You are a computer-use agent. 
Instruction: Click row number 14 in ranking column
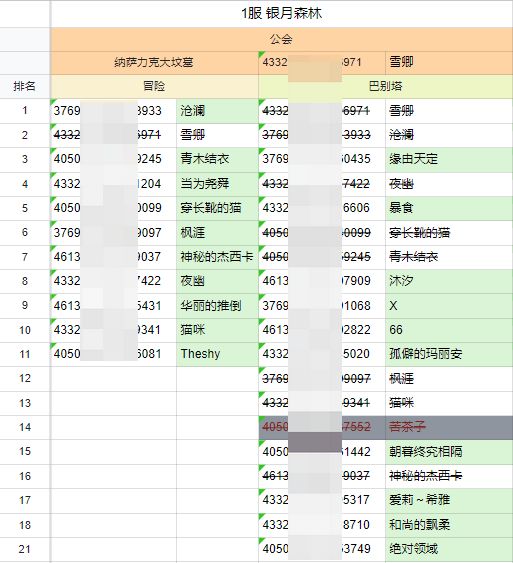pos(25,427)
